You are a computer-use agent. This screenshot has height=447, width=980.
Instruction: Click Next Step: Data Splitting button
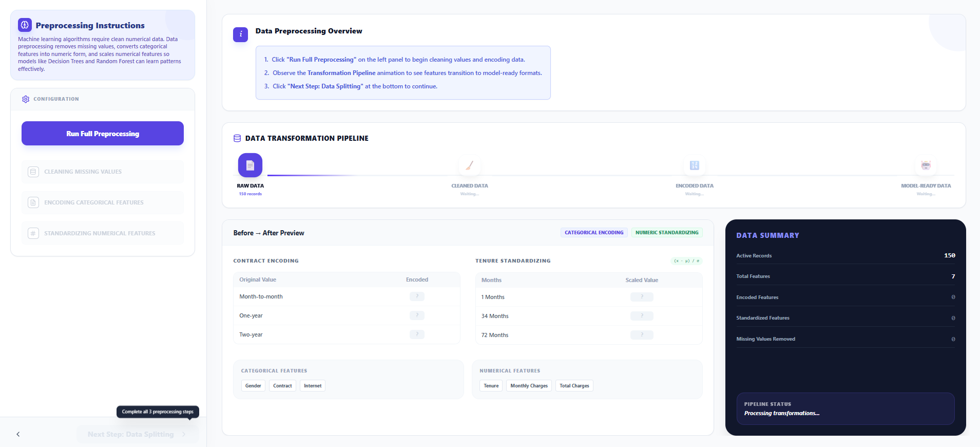138,434
